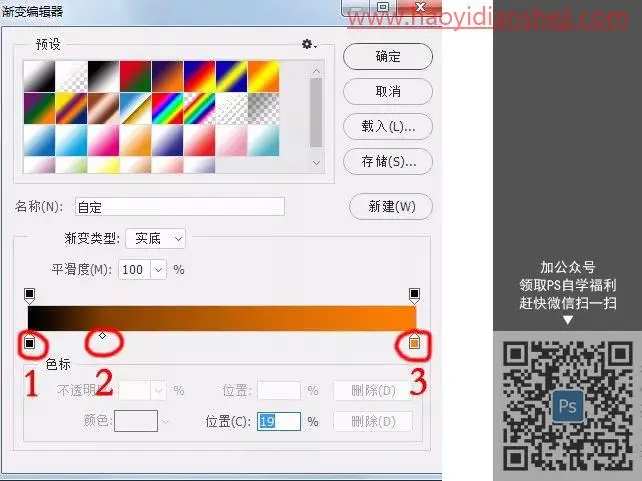Viewport: 642px width, 481px height.
Task: Select the left opacity stop above gradient bar
Action: [29, 296]
